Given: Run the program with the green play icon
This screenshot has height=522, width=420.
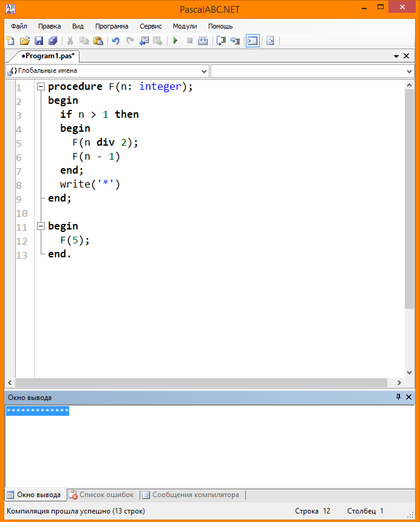Looking at the screenshot, I should [175, 41].
